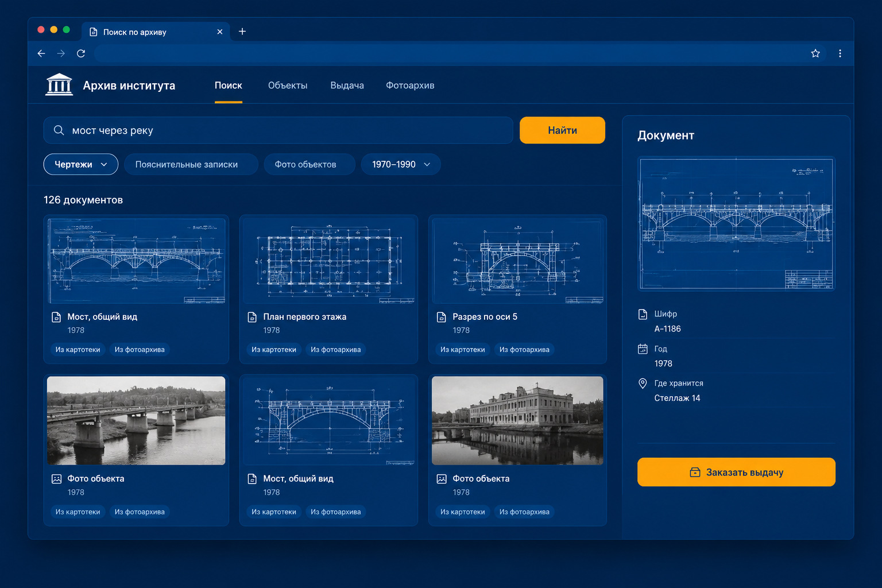882x588 pixels.
Task: Open the 'Чертежи' dropdown filter
Action: [81, 164]
